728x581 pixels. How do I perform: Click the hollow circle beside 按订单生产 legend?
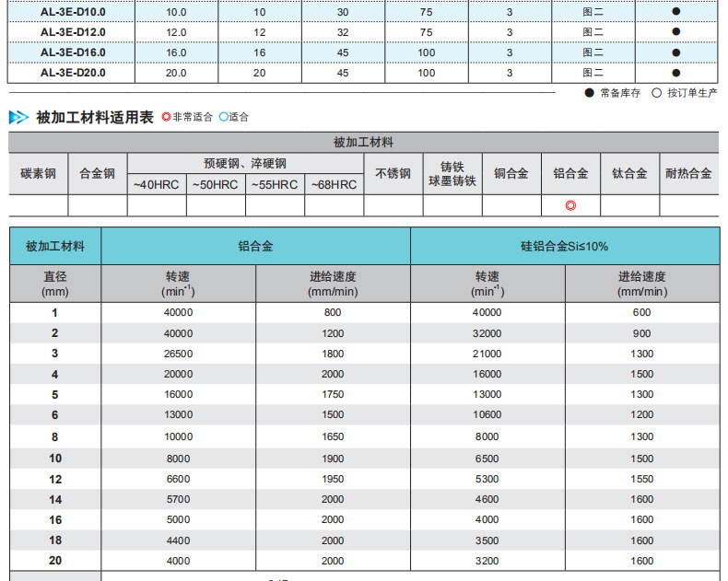(x=656, y=93)
